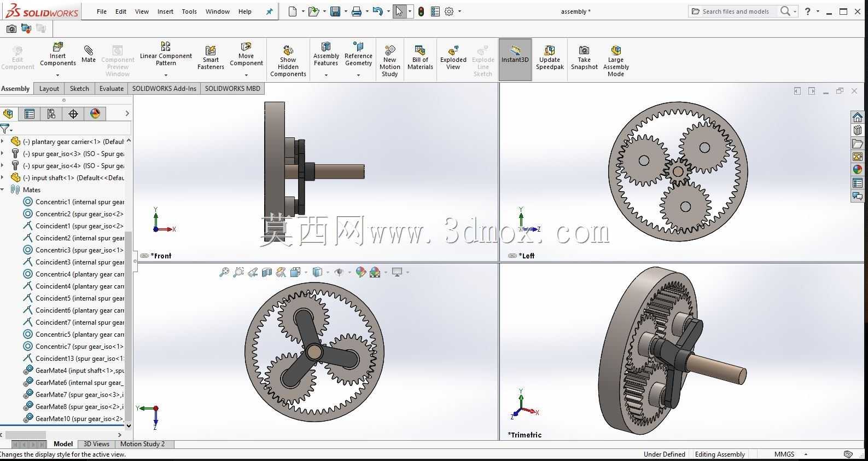This screenshot has width=868, height=461.
Task: Open the Tools menu
Action: pos(189,11)
